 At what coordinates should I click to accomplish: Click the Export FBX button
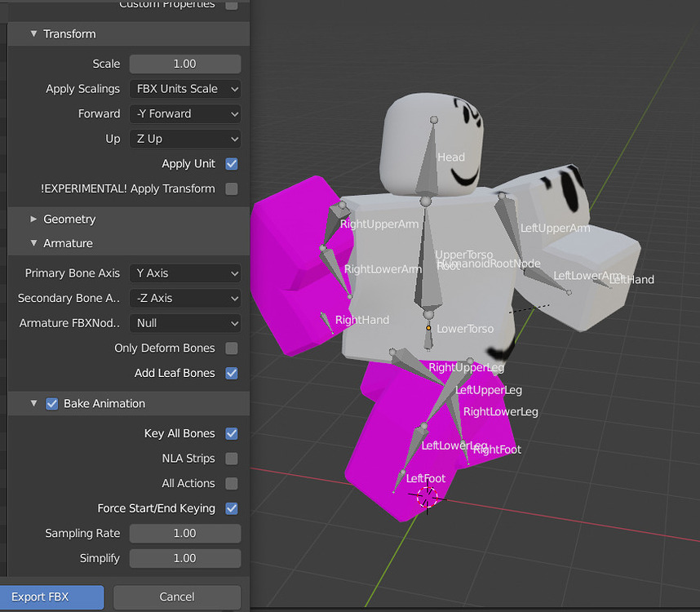click(51, 597)
